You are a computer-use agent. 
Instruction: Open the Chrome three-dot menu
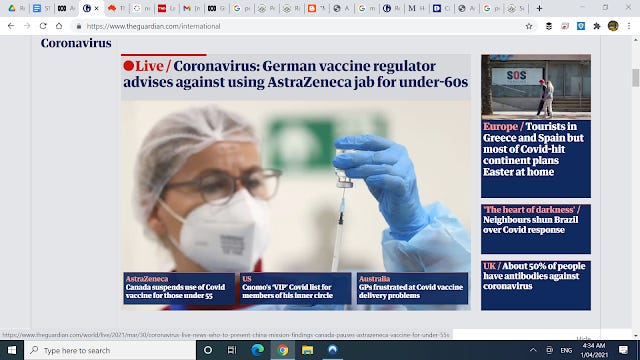click(629, 26)
